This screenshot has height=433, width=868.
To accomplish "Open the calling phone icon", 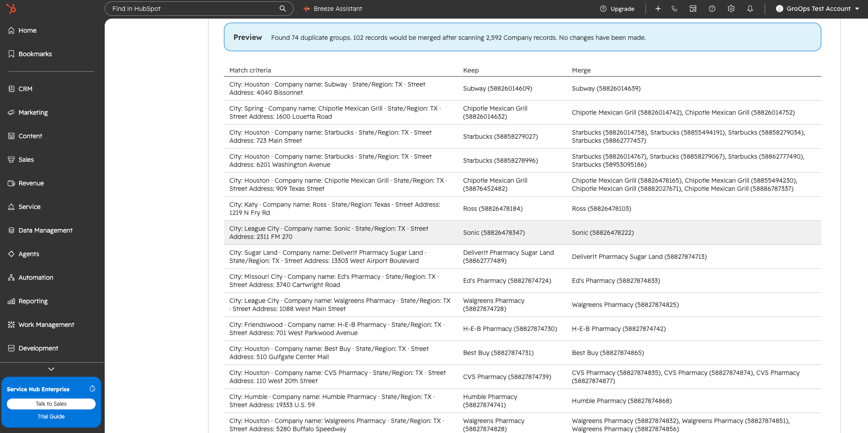I will point(674,9).
